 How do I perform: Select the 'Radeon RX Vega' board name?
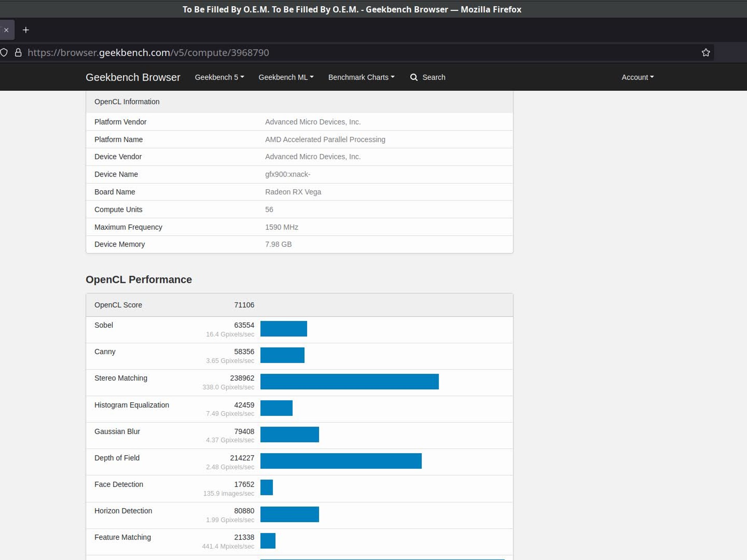click(x=293, y=192)
